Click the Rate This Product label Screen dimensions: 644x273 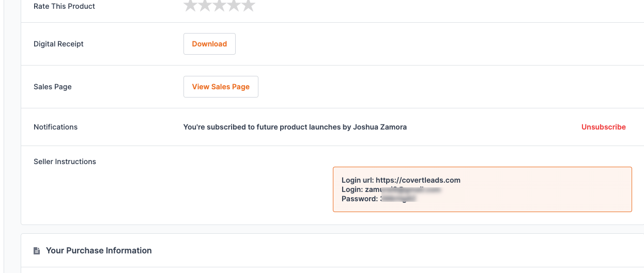pos(64,6)
